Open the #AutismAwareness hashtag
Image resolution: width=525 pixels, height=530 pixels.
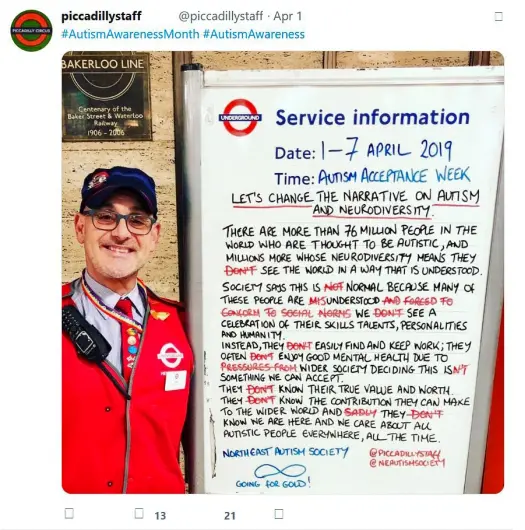(x=254, y=34)
